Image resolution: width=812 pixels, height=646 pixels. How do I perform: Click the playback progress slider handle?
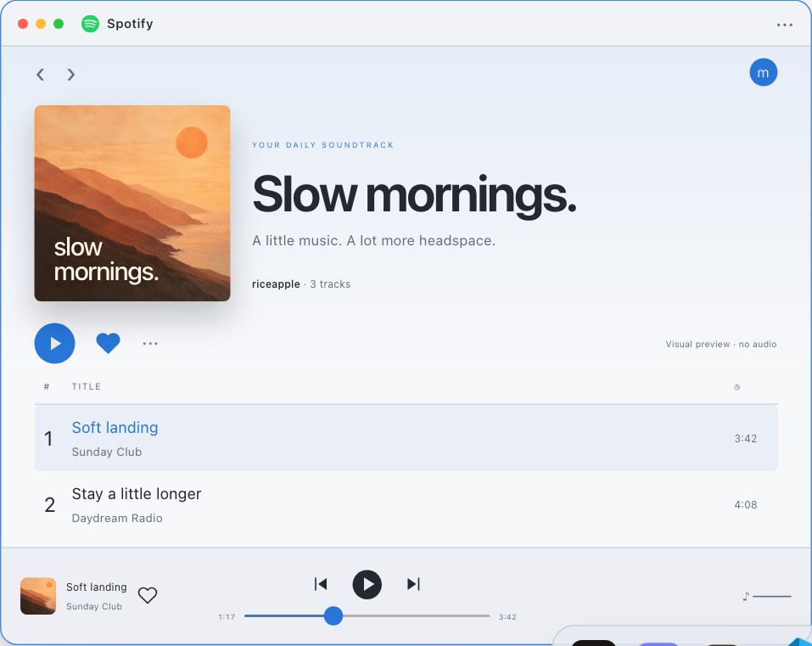333,616
